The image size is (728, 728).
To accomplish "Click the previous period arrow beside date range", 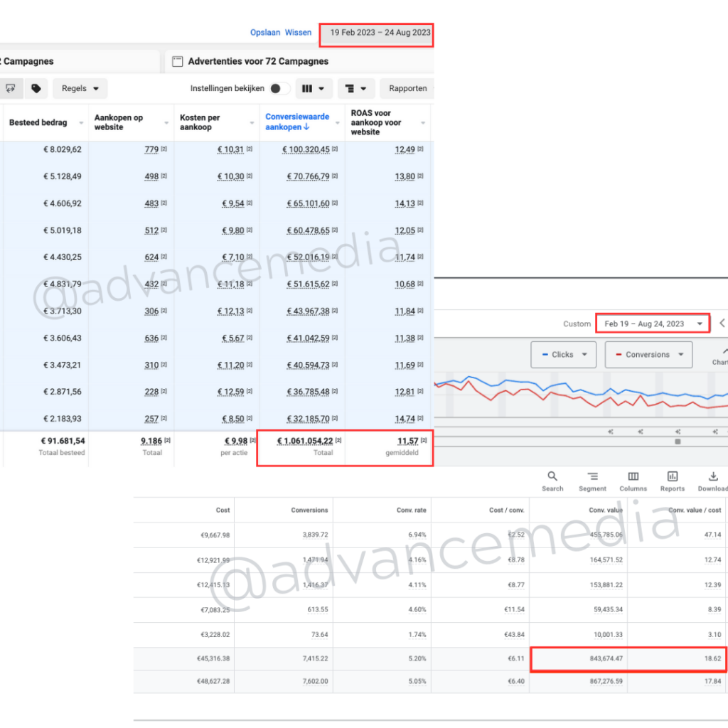I will tap(722, 323).
